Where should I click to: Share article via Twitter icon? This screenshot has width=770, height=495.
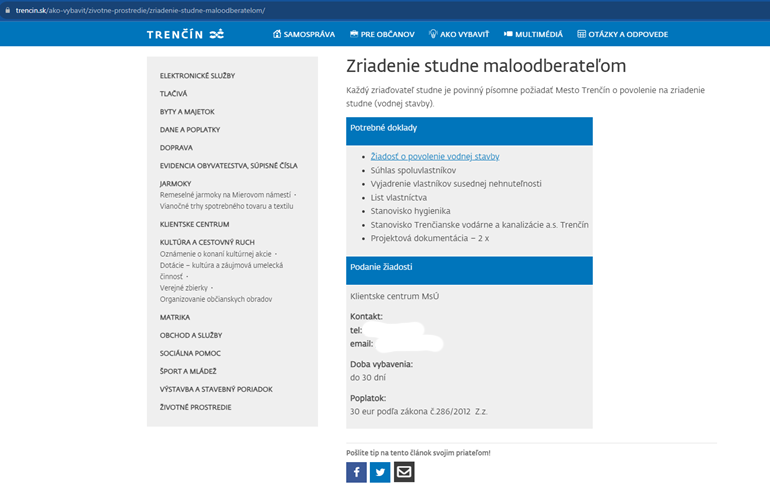(380, 472)
